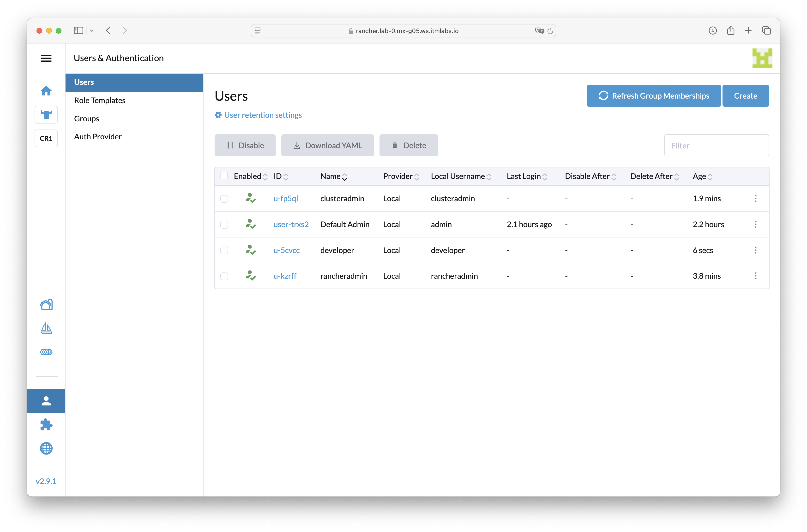
Task: Open the actions menu for developer row
Action: point(756,250)
